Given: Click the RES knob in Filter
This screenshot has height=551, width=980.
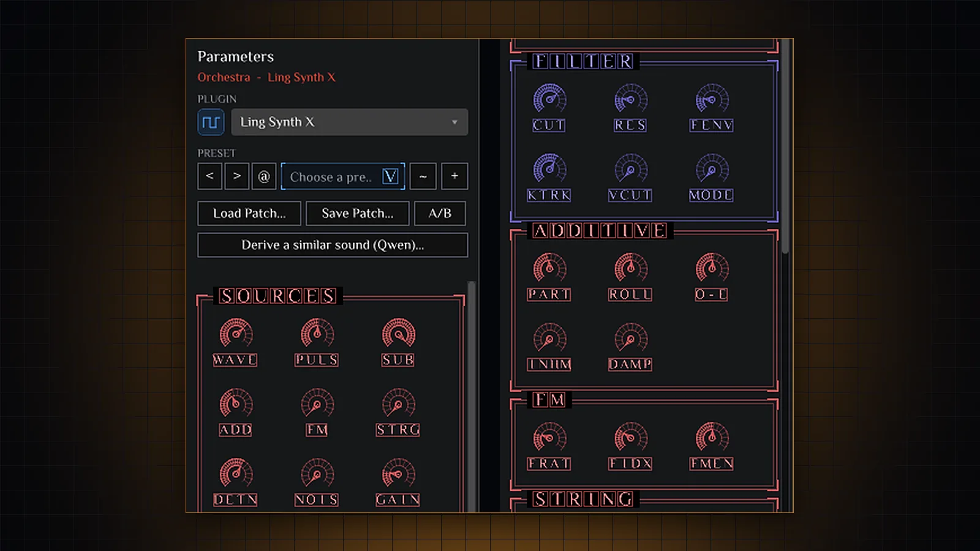Looking at the screenshot, I should coord(631,99).
